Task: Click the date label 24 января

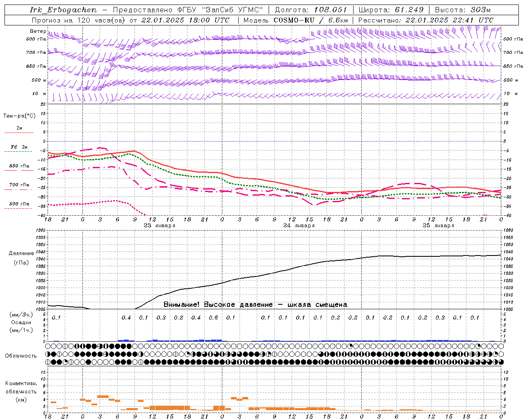Action: [299, 226]
